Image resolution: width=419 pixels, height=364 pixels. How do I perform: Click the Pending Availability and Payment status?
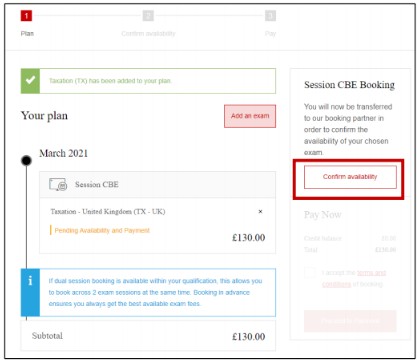102,230
